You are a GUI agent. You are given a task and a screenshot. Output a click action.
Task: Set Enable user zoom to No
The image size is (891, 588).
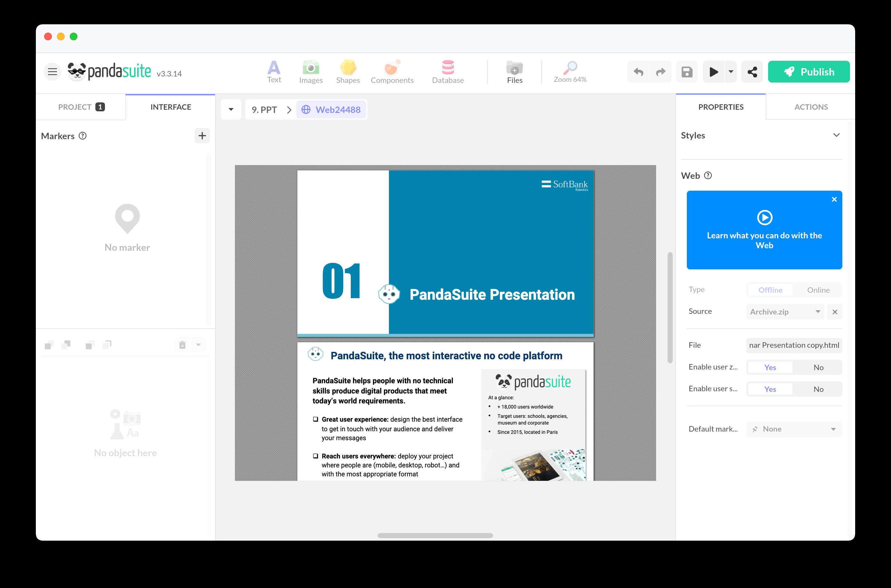[x=818, y=368]
